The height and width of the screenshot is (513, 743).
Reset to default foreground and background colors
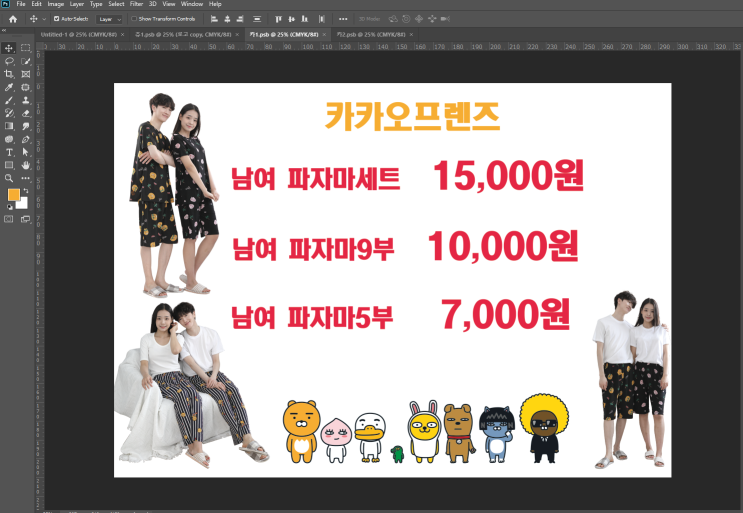tap(10, 207)
